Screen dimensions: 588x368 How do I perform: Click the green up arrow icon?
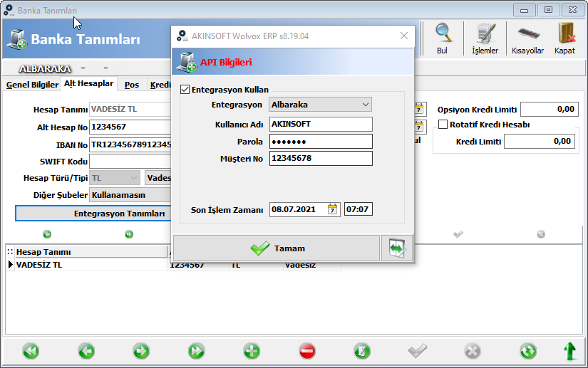pyautogui.click(x=570, y=351)
